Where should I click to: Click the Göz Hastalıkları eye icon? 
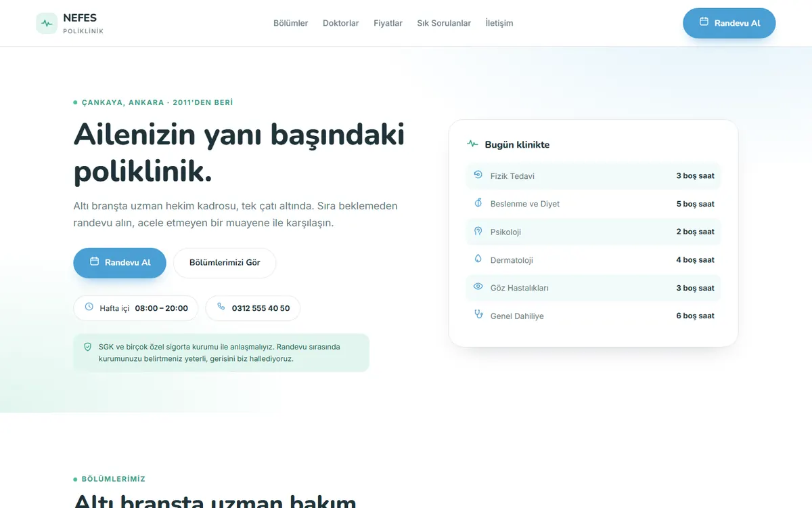pyautogui.click(x=478, y=287)
